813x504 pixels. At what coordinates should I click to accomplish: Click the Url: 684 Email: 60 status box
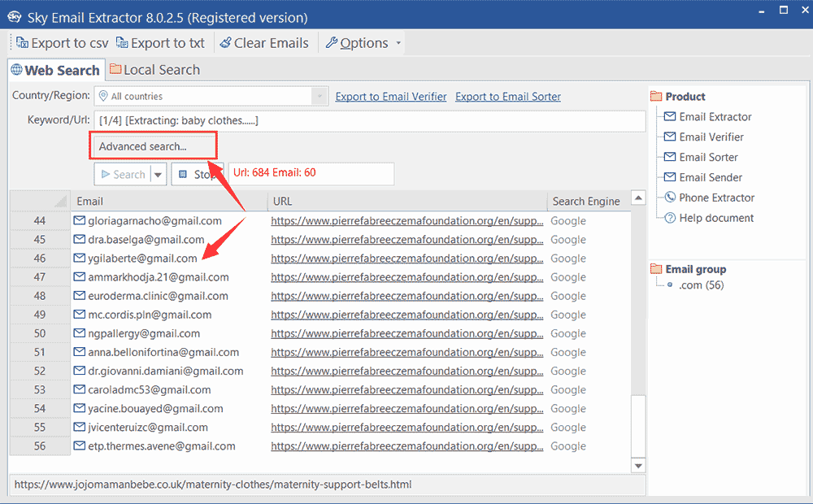311,173
